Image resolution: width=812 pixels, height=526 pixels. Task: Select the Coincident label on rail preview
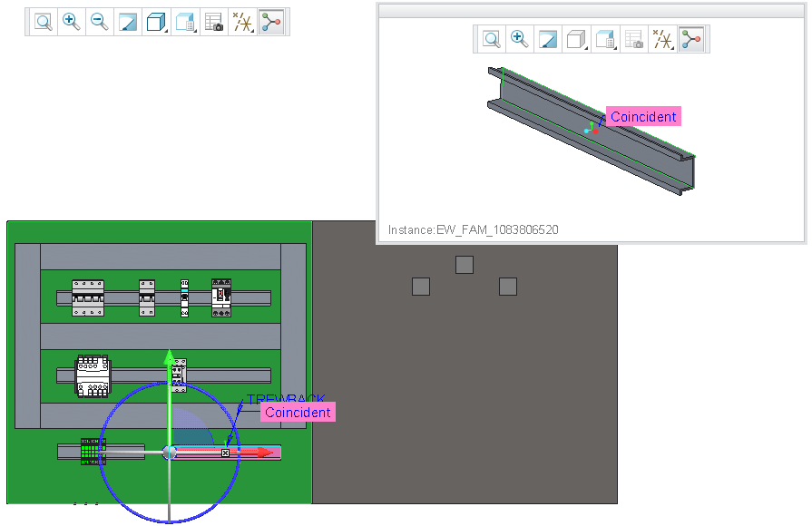[x=643, y=116]
